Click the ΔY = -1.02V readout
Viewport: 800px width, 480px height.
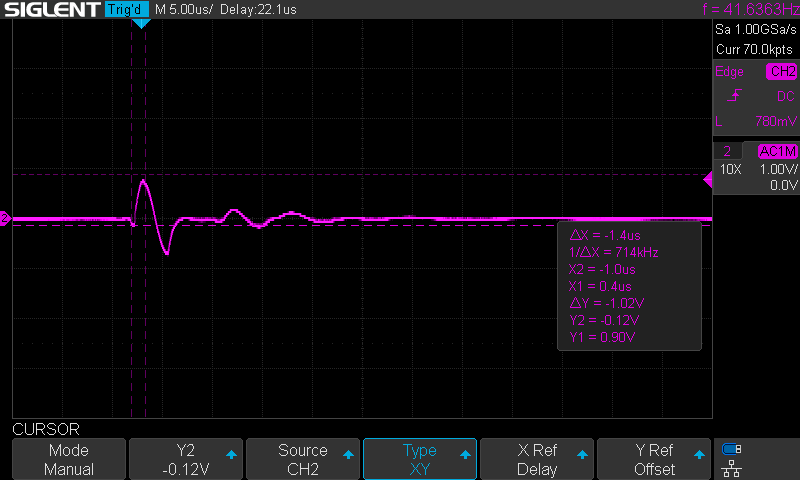(x=607, y=303)
